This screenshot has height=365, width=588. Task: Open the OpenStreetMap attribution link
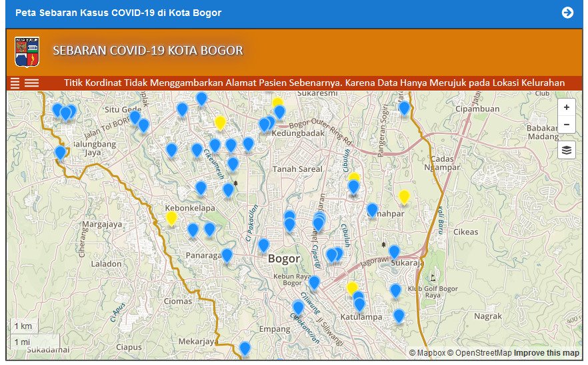click(479, 353)
